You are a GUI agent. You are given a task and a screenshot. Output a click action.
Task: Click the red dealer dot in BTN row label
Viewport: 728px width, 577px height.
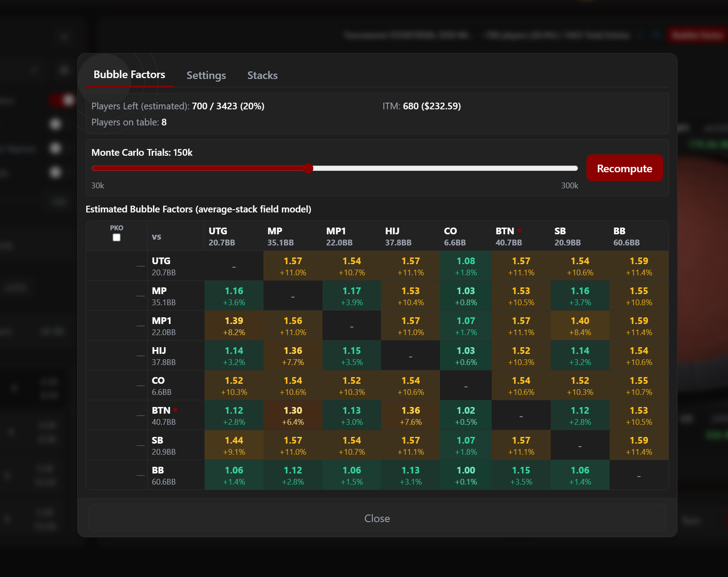(176, 410)
